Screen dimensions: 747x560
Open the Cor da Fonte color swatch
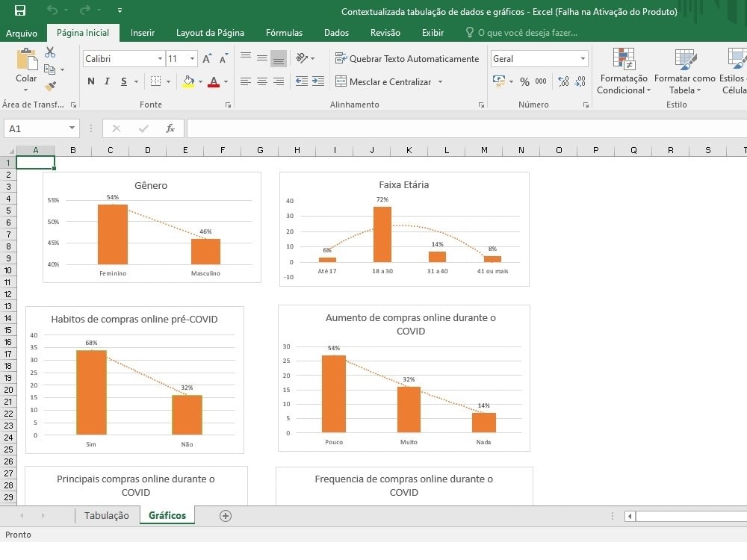[x=214, y=81]
